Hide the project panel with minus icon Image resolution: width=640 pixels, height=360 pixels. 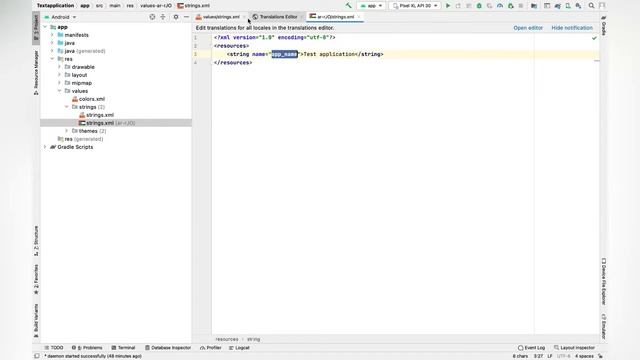[x=186, y=17]
